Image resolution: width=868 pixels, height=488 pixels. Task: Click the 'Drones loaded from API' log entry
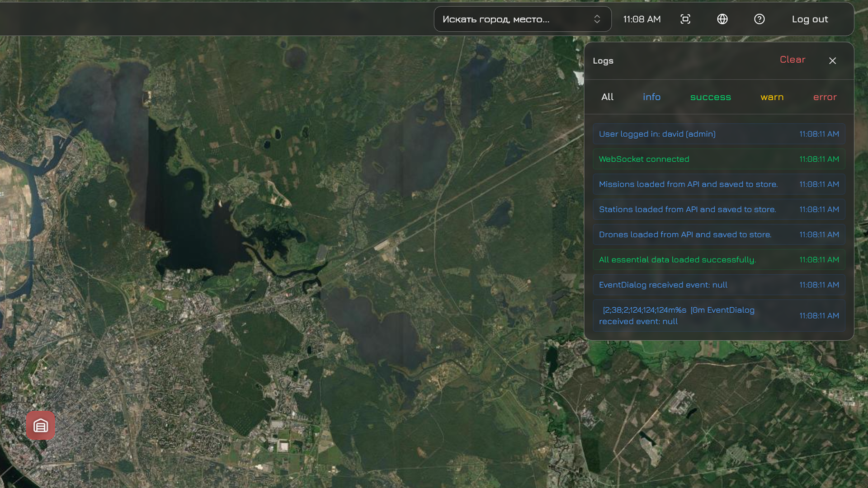pos(719,235)
